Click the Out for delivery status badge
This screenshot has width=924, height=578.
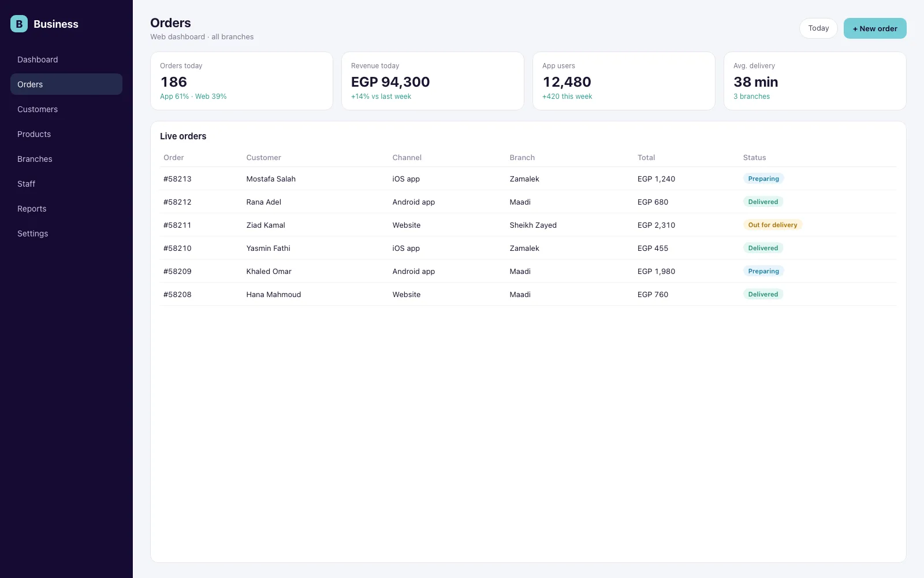point(773,225)
